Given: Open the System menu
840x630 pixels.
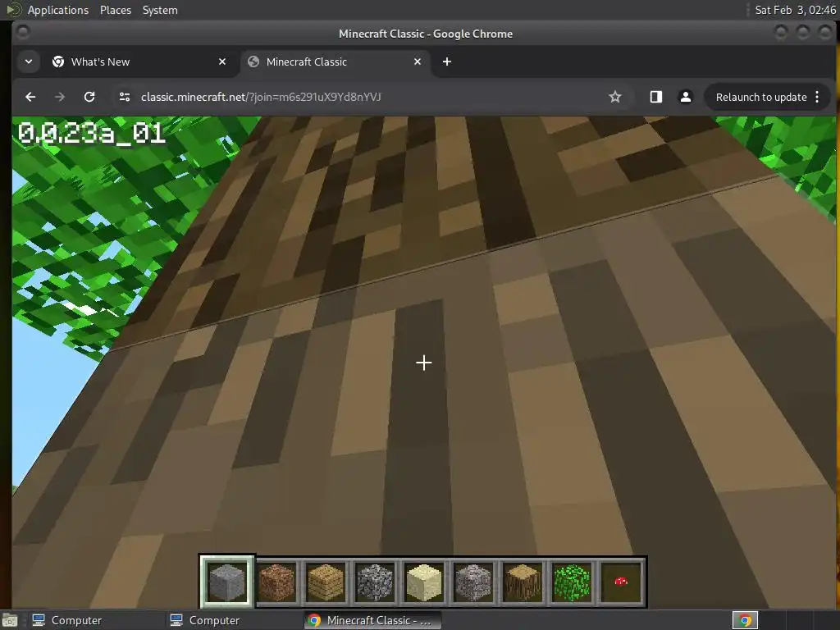Looking at the screenshot, I should pyautogui.click(x=160, y=10).
